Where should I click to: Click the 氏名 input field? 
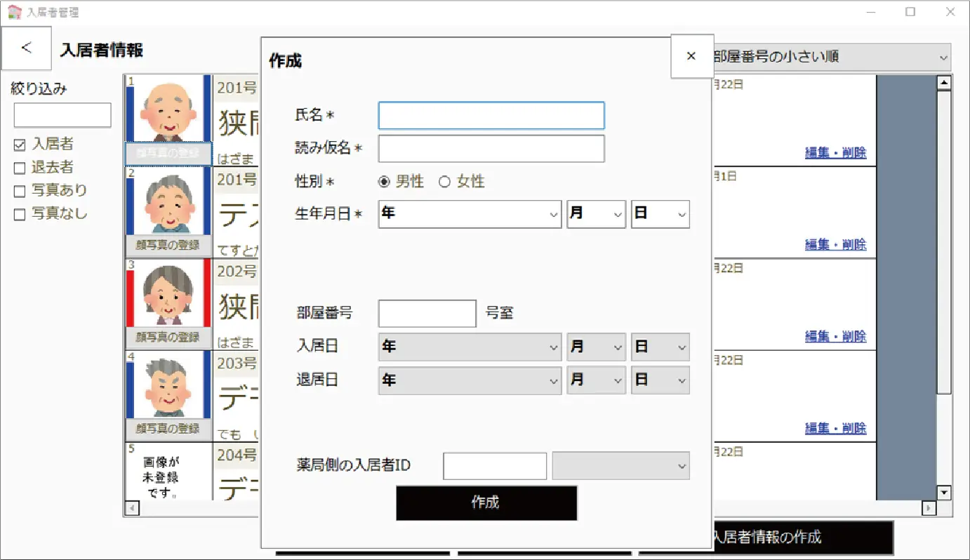point(491,116)
